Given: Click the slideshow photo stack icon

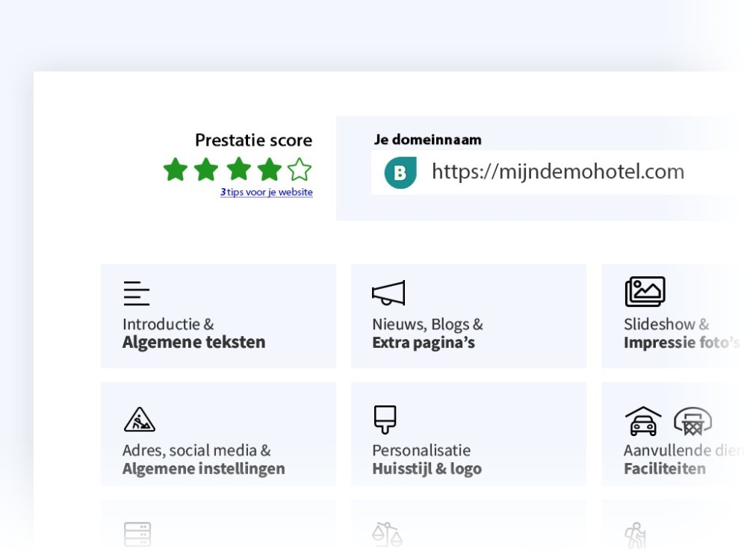Looking at the screenshot, I should click(645, 292).
